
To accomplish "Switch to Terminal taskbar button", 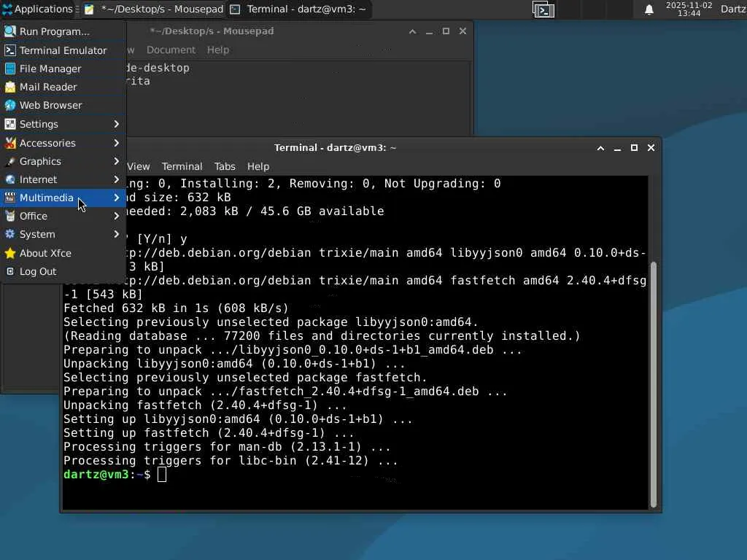I will coord(300,9).
